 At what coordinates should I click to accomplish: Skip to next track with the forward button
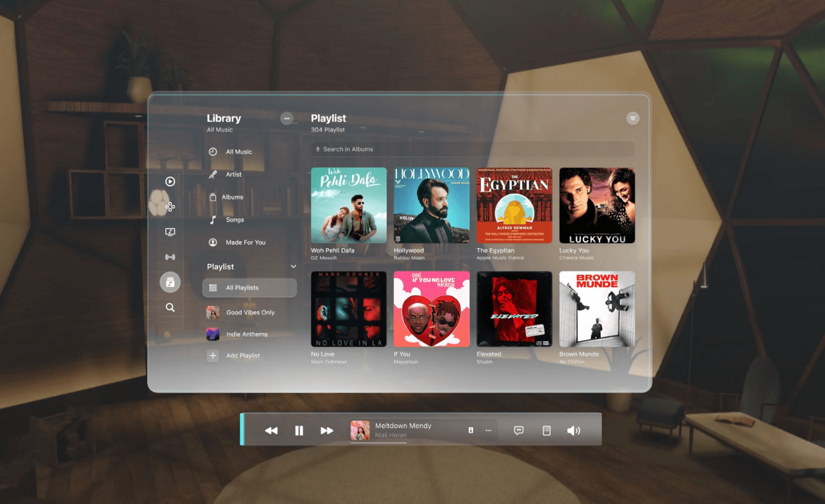pos(327,431)
